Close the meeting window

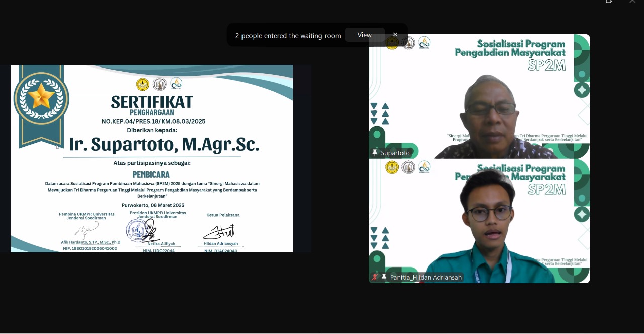[x=632, y=2]
